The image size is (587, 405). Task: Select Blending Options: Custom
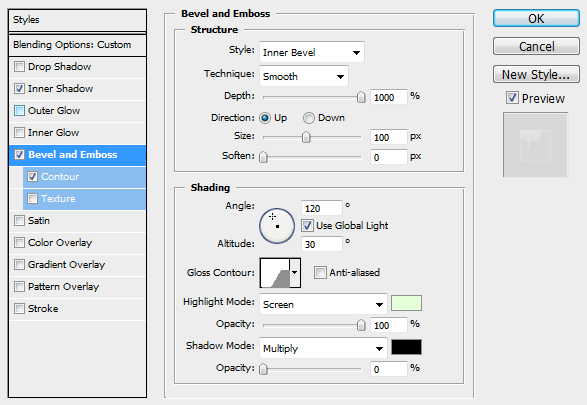tap(77, 45)
